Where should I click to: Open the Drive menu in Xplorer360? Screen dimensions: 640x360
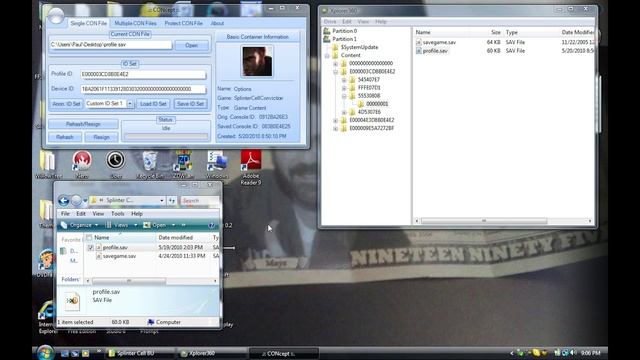pos(330,22)
